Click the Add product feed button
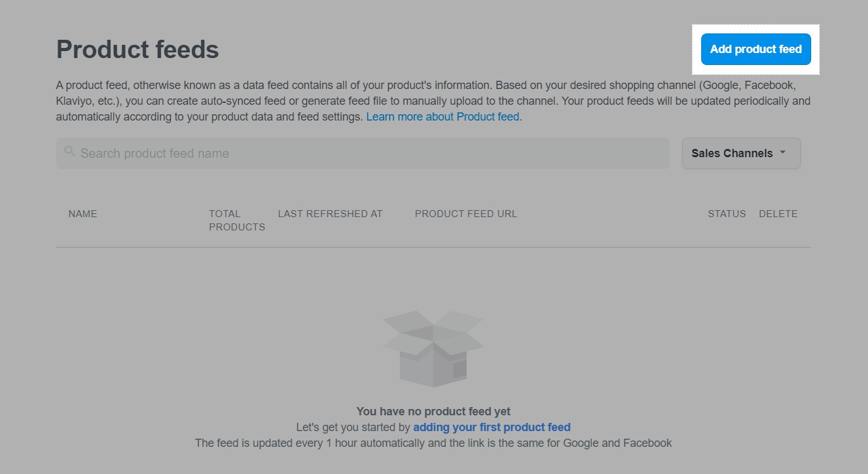 coord(756,49)
